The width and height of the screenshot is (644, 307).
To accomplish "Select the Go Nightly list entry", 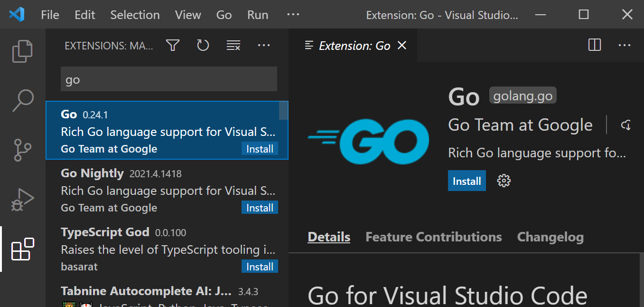I will click(x=167, y=190).
